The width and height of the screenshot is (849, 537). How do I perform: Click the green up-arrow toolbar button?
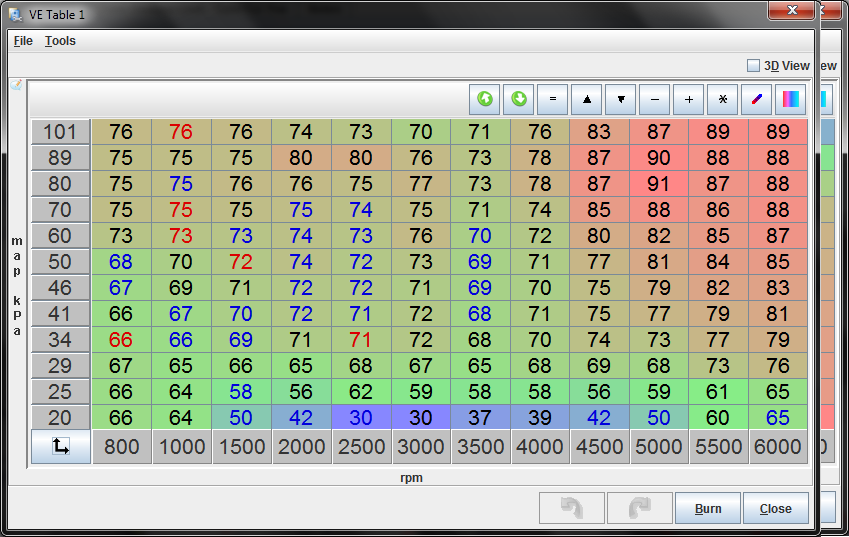(x=486, y=99)
